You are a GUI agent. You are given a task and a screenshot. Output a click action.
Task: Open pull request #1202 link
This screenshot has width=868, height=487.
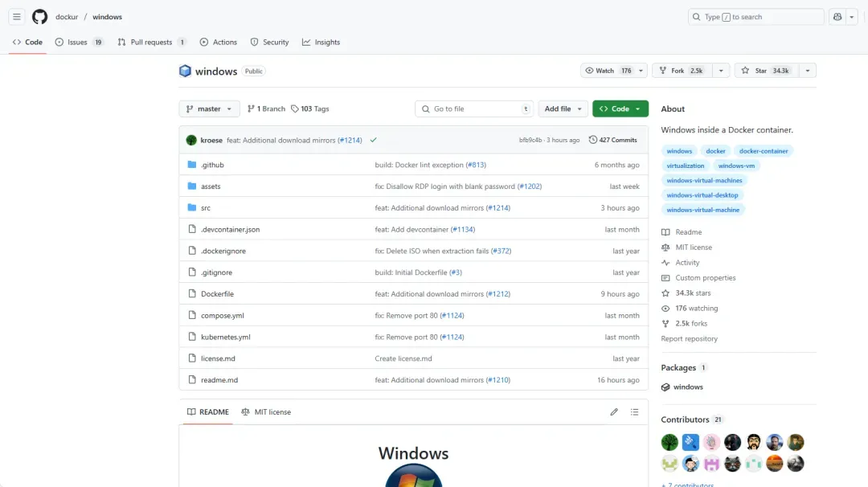tap(530, 186)
